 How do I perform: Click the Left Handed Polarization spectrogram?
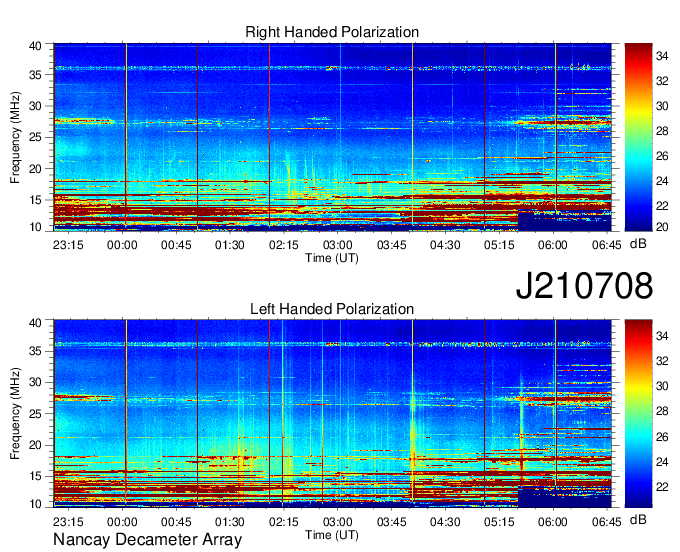click(x=333, y=414)
